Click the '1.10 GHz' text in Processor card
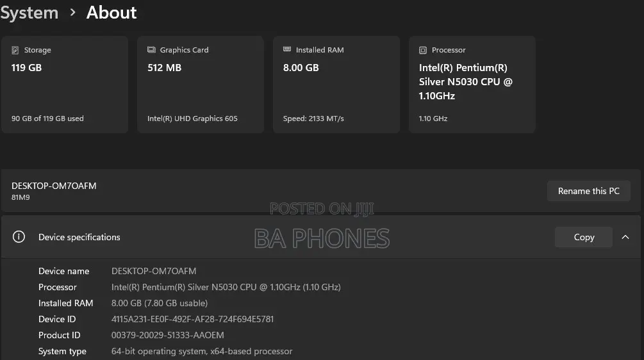This screenshot has height=360, width=644. (x=433, y=119)
